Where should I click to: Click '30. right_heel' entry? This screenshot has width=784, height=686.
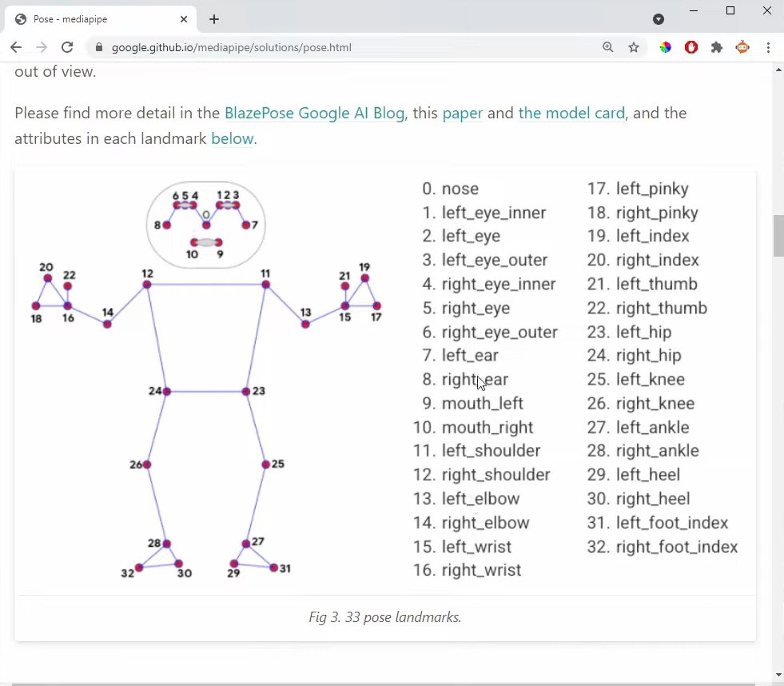click(x=639, y=499)
